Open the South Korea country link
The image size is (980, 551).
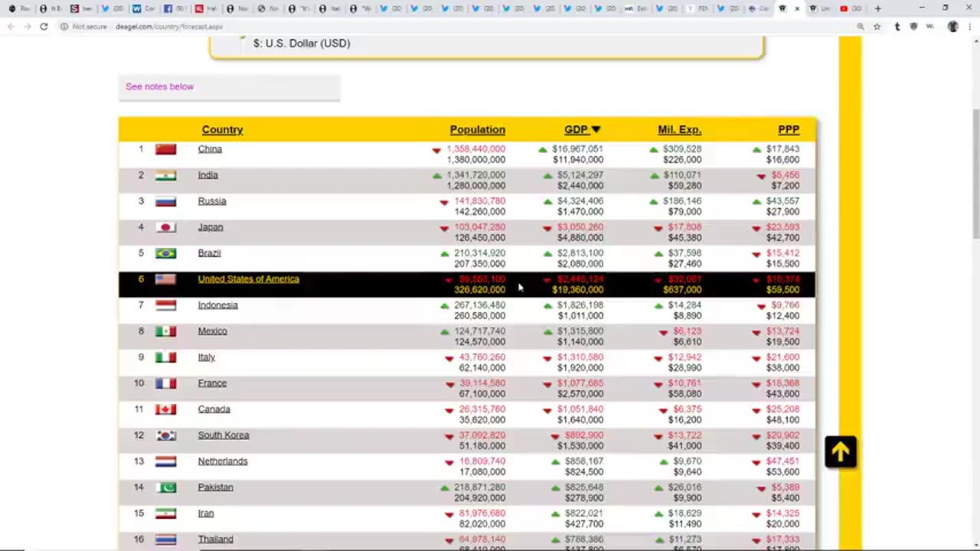click(x=224, y=435)
